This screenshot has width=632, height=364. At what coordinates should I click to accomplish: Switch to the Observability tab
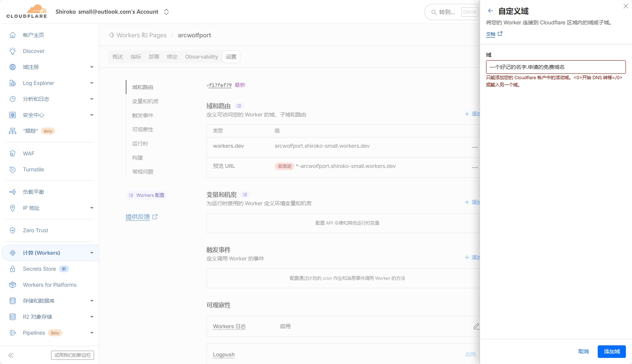(x=201, y=57)
